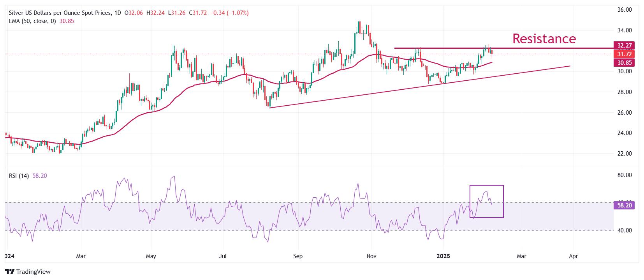Image resolution: width=644 pixels, height=280 pixels.
Task: Click the RSI (14) indicator legend
Action: point(28,176)
